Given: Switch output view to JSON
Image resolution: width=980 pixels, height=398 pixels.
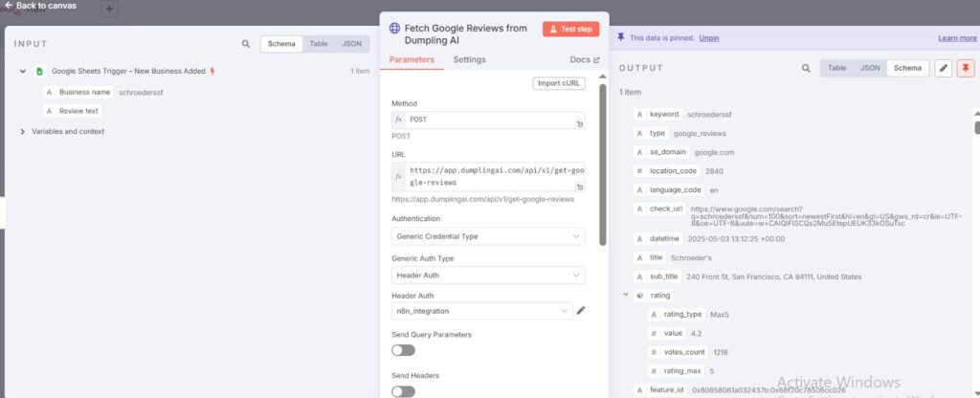Looking at the screenshot, I should tap(870, 68).
